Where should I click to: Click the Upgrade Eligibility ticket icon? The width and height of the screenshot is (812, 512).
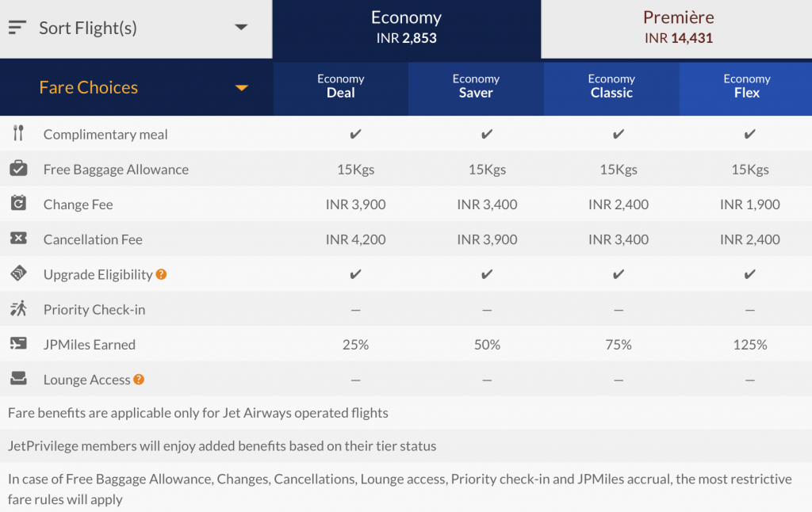[x=18, y=273]
